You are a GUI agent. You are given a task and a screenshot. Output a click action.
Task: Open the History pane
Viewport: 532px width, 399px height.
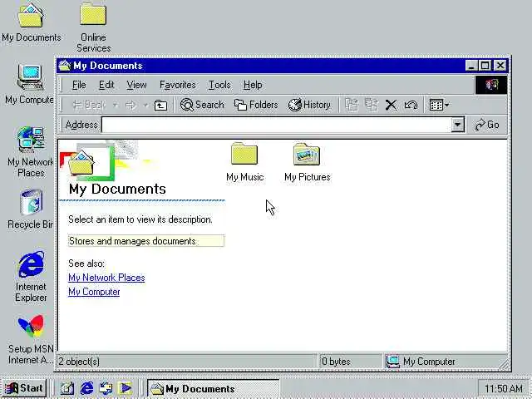point(309,105)
